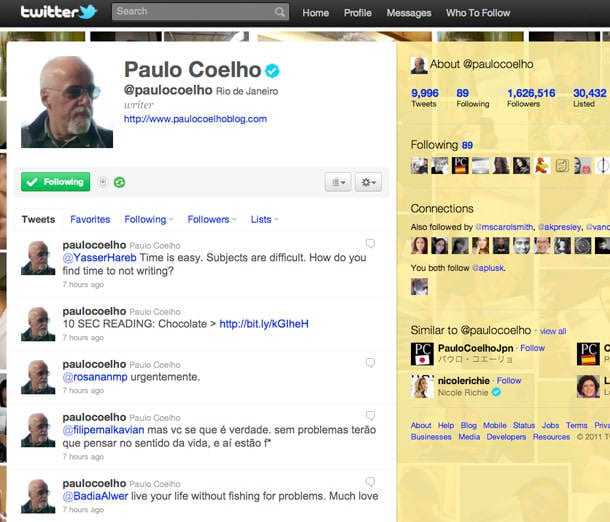The width and height of the screenshot is (610, 522).
Task: Expand the Lists tab dropdown
Action: coord(265,219)
